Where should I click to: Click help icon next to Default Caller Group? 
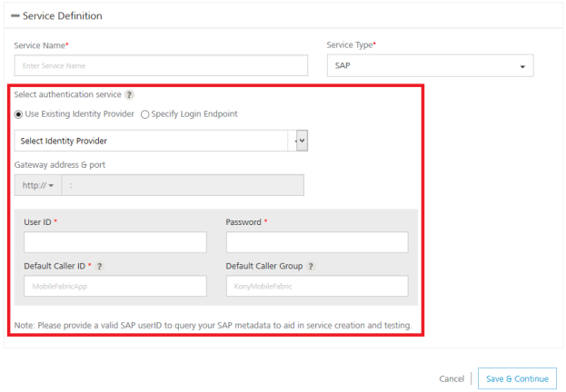tap(311, 266)
